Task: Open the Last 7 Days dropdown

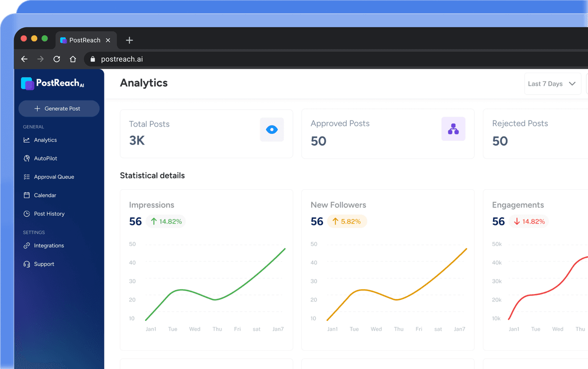Action: click(552, 84)
